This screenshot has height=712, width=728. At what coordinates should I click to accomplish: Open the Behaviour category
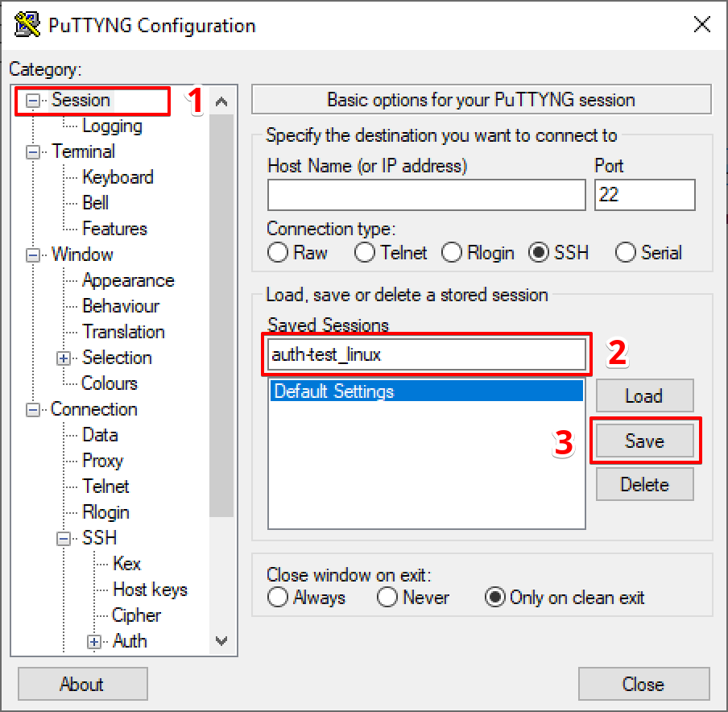coord(121,307)
